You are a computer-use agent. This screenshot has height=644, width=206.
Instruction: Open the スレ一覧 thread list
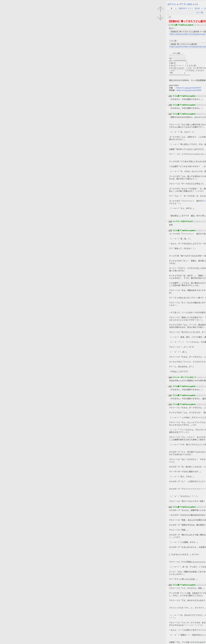coord(199,12)
